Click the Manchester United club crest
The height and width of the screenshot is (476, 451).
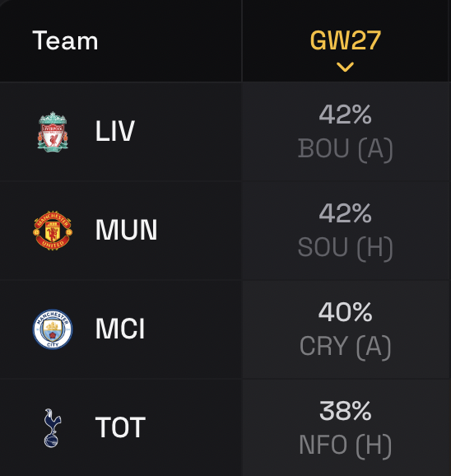53,231
